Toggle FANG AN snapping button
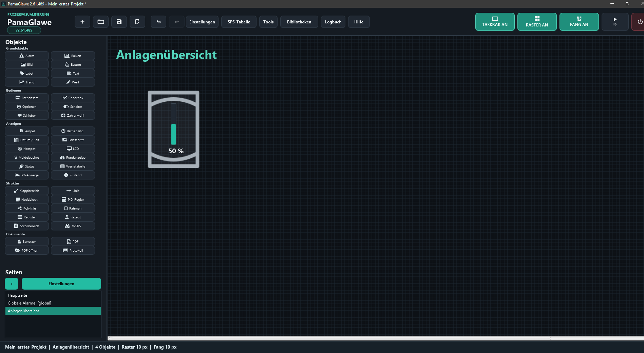644x353 pixels. [x=579, y=22]
